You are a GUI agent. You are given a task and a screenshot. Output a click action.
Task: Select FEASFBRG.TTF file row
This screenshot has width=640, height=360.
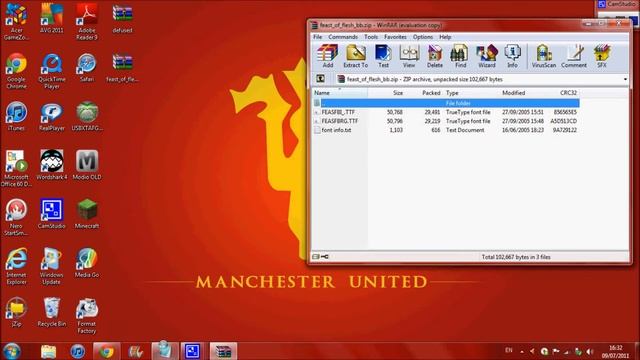pos(446,121)
